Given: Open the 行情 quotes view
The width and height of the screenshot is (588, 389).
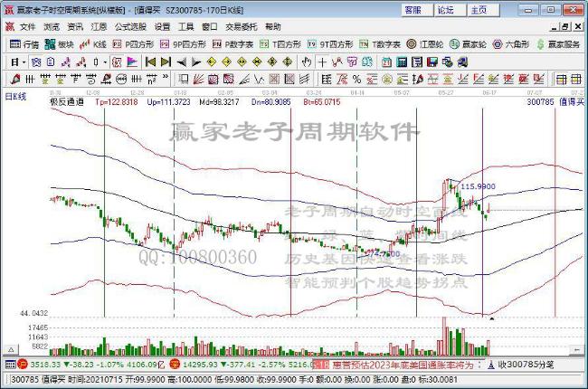Looking at the screenshot, I should (x=24, y=44).
